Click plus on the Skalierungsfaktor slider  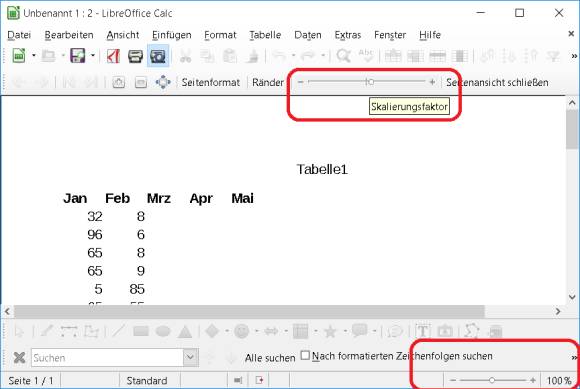point(432,82)
